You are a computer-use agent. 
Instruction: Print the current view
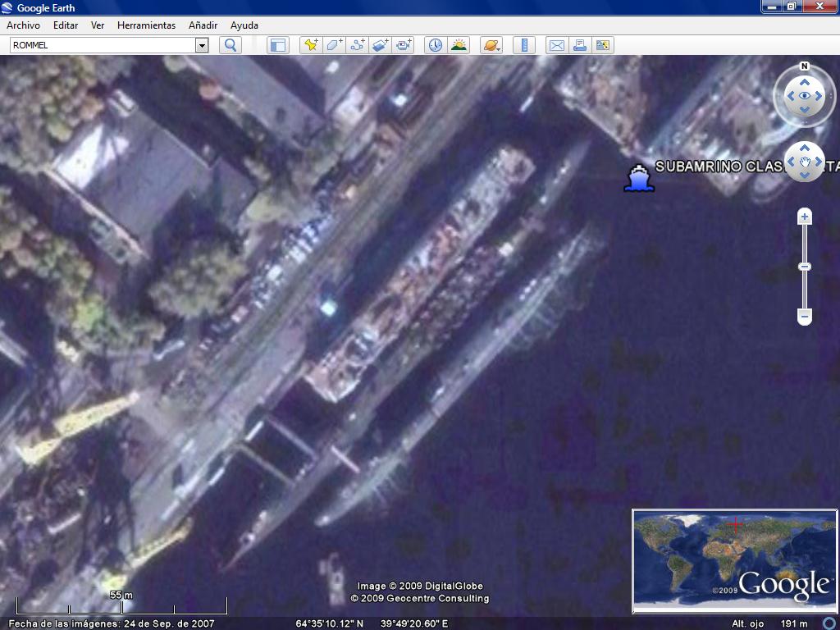tap(580, 45)
